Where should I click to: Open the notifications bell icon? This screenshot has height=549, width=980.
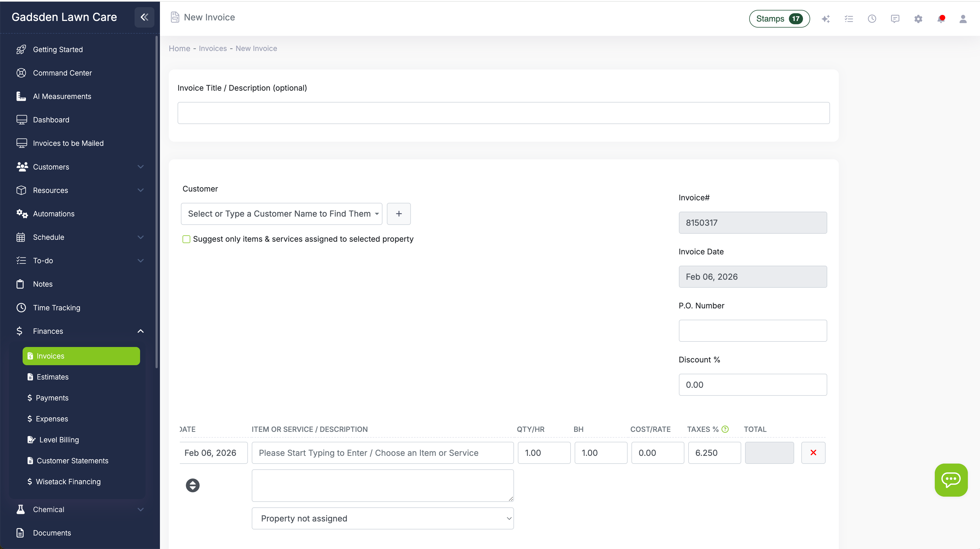(x=941, y=18)
